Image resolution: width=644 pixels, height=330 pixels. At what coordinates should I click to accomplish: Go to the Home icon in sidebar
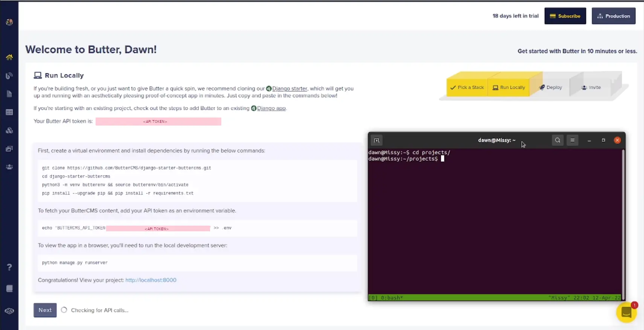pos(9,57)
